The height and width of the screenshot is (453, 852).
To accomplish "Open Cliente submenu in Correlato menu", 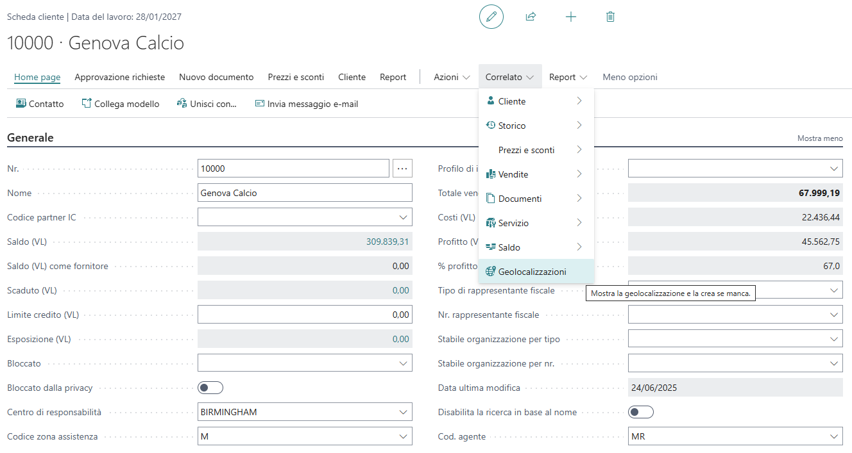I will (x=536, y=101).
